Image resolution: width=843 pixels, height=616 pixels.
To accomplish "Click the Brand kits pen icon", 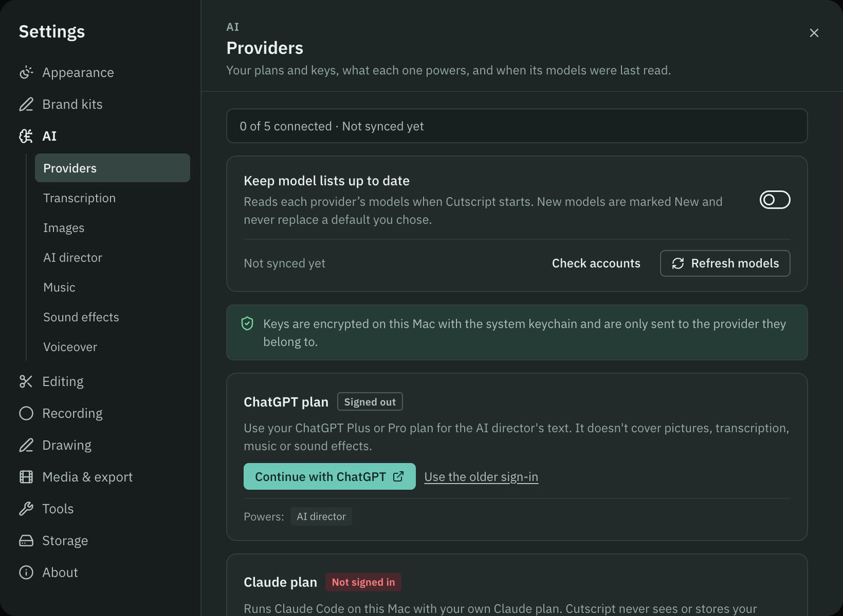I will point(26,104).
